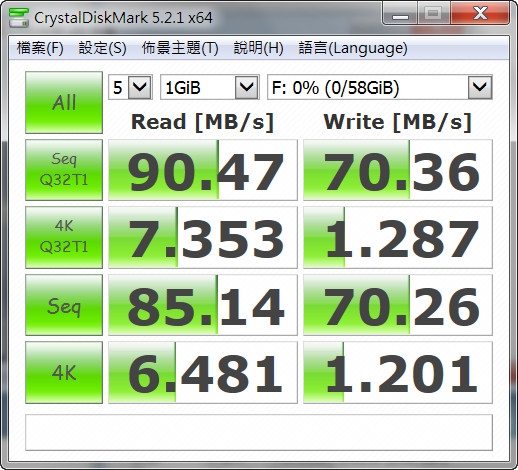Click the Read [MB/s] column header
This screenshot has height=470, width=518.
[x=202, y=122]
